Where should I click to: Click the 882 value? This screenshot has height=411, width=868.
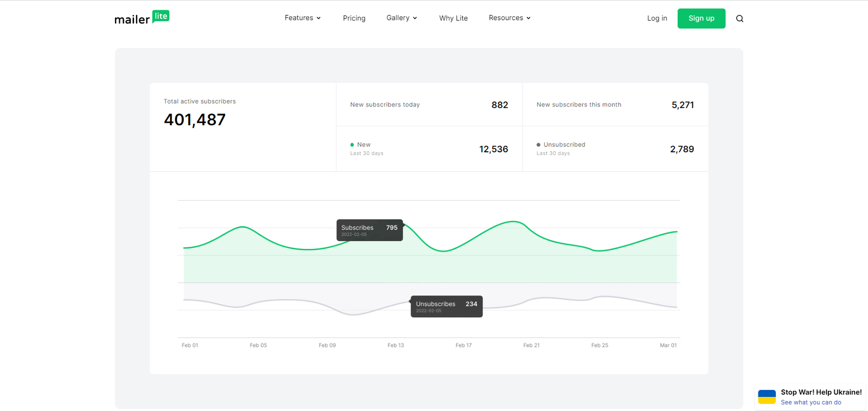[x=500, y=105]
